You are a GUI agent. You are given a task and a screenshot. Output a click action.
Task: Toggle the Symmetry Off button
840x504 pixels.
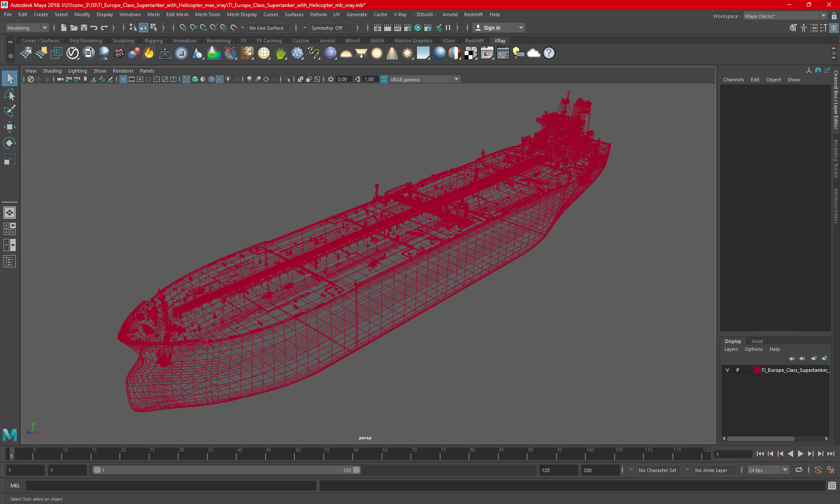(x=330, y=27)
